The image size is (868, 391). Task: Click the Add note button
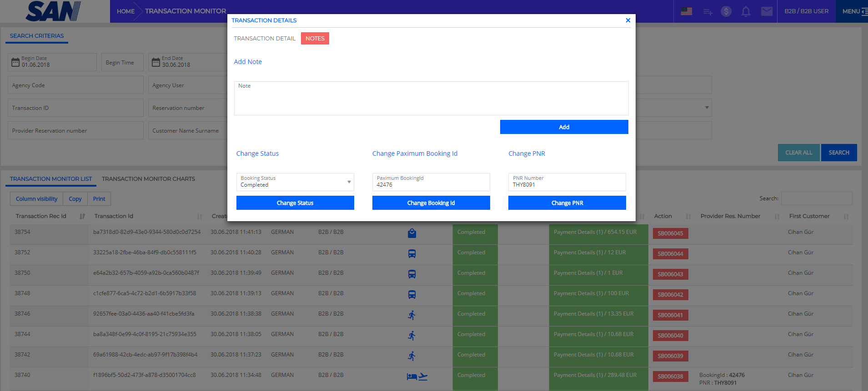pyautogui.click(x=564, y=127)
